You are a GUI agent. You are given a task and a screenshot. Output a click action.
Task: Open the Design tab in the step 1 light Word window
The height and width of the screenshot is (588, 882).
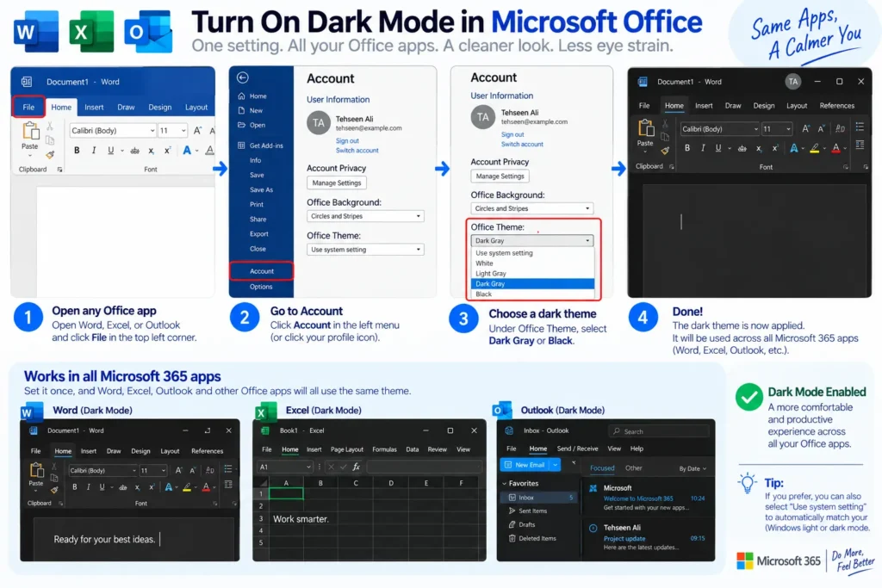pyautogui.click(x=159, y=107)
